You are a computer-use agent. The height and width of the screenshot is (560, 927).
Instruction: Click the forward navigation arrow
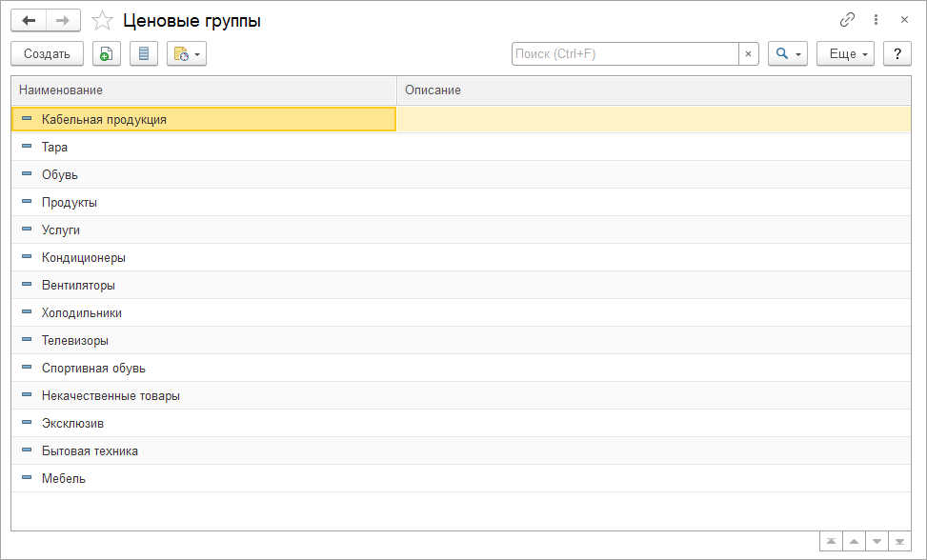coord(63,20)
